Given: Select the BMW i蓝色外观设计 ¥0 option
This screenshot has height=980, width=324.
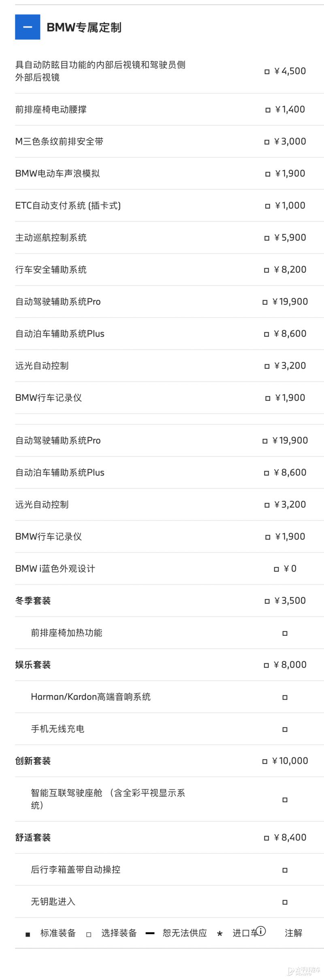Looking at the screenshot, I should [x=277, y=569].
